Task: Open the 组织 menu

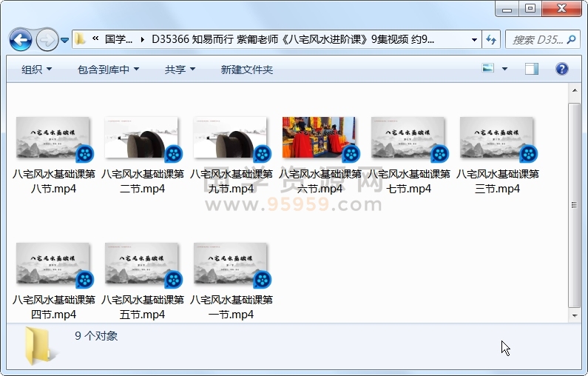Action: pos(36,70)
